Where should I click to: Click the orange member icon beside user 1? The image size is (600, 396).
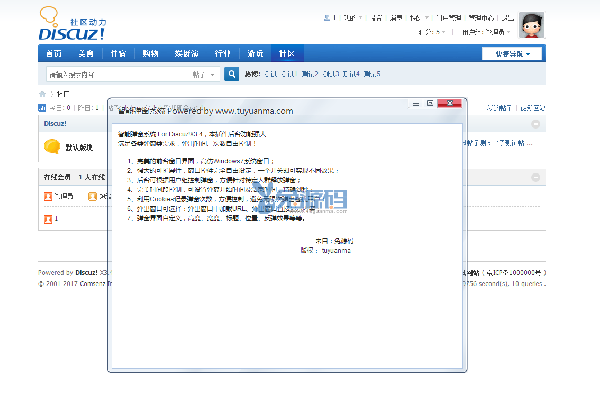(48, 219)
